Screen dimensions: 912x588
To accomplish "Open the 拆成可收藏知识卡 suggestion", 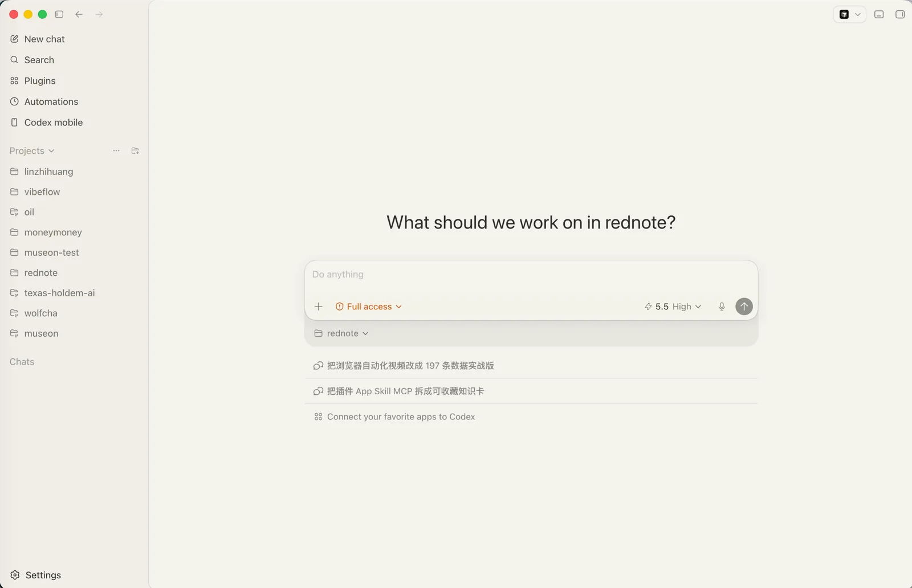I will coord(531,391).
